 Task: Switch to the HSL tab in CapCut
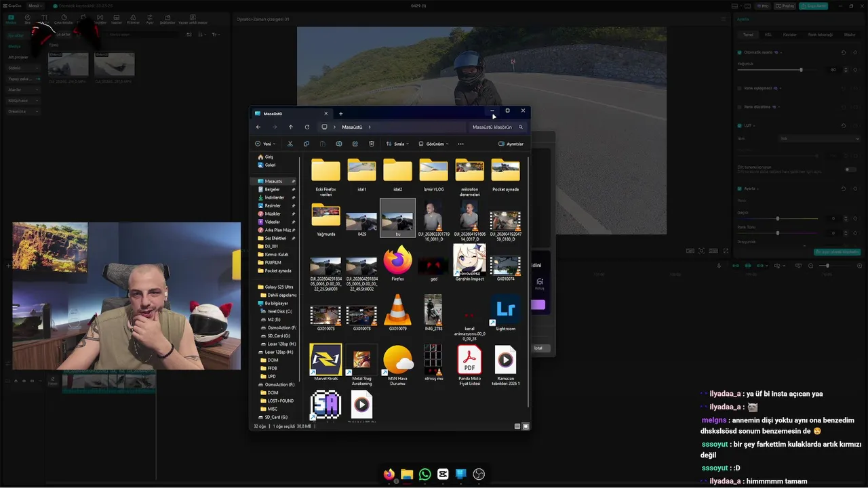(768, 35)
